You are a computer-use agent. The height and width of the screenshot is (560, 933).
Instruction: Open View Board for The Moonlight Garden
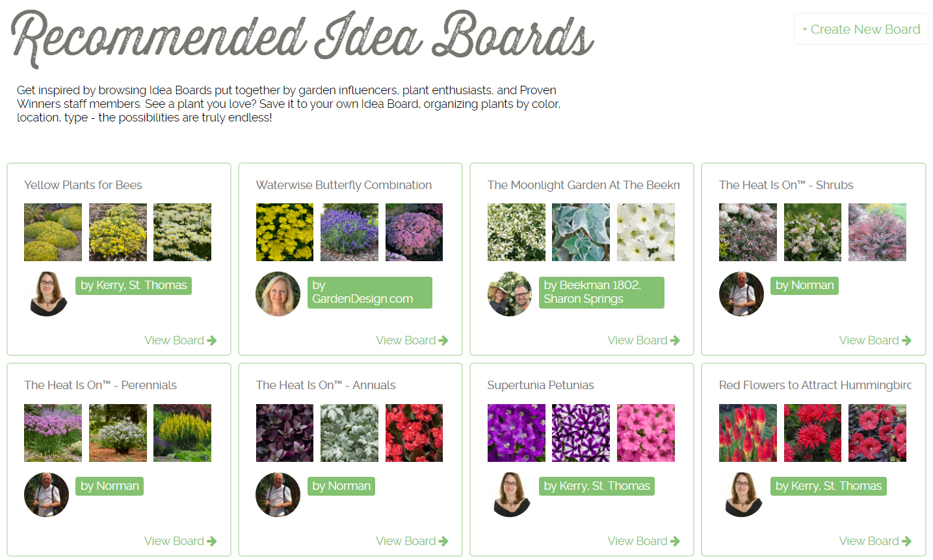[644, 340]
